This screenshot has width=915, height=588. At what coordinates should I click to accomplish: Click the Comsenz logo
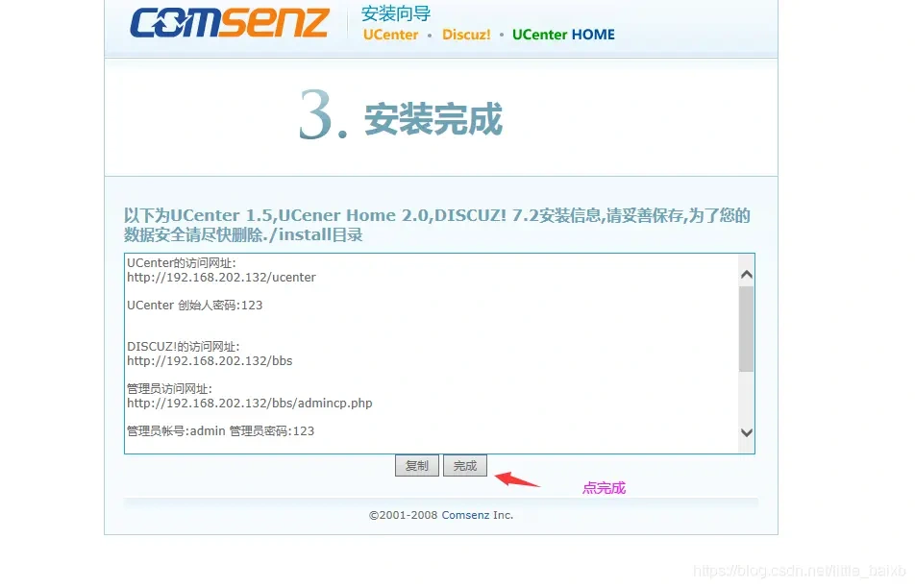[x=229, y=23]
